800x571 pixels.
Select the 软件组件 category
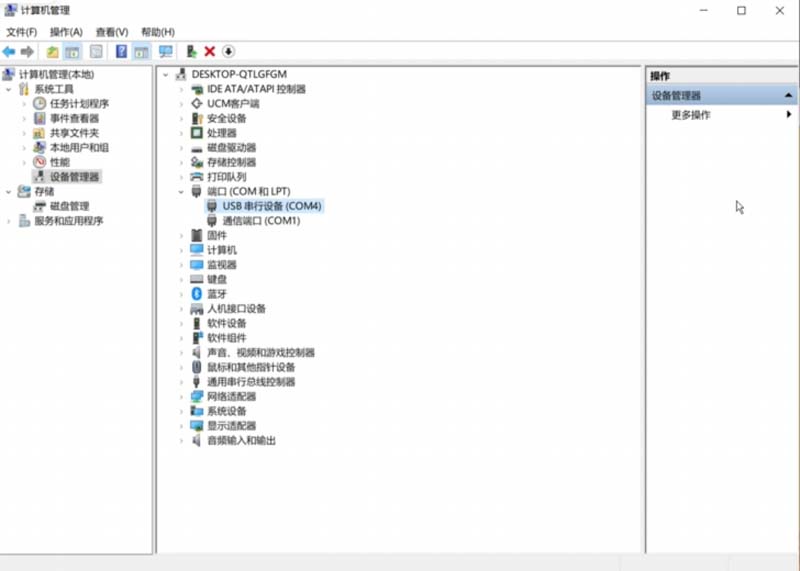[227, 338]
